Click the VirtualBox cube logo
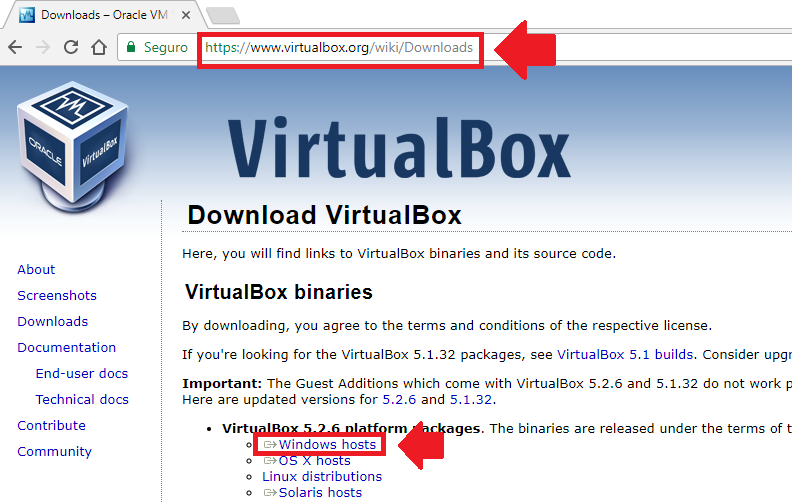Screen dimensions: 792x502 pos(73,146)
